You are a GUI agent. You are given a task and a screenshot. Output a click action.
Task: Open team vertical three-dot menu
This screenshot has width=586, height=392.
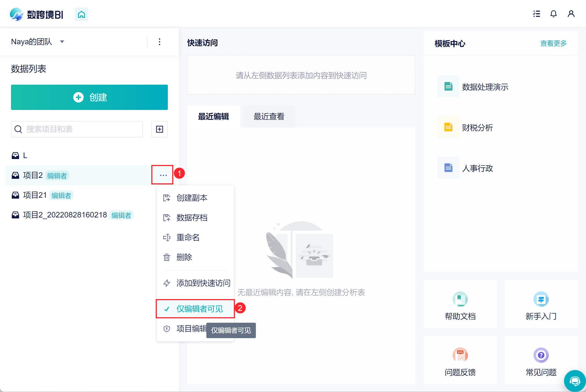160,42
